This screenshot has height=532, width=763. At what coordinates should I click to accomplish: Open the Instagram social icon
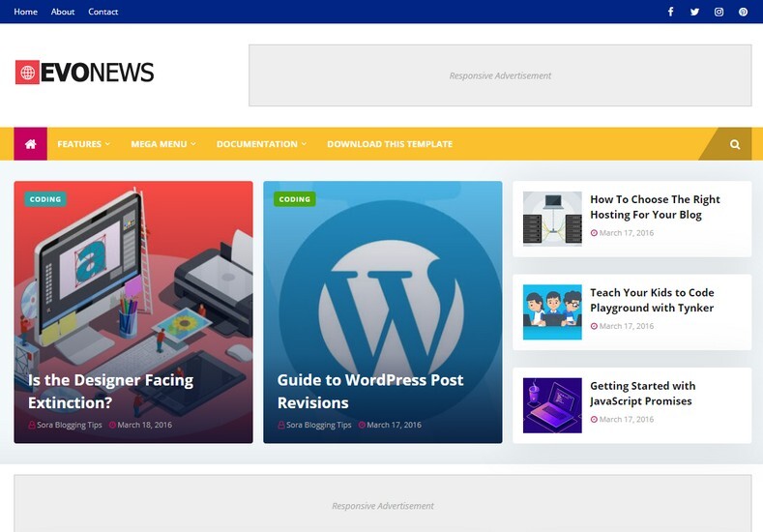point(719,12)
